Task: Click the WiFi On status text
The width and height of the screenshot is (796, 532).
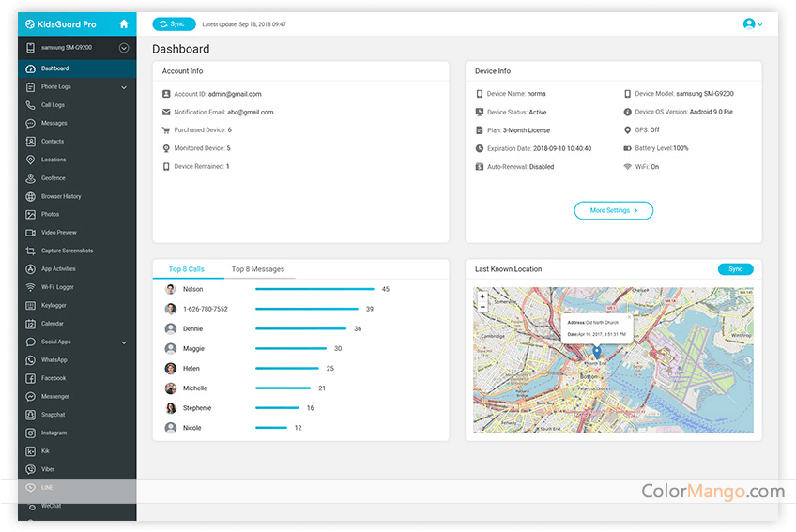Action: tap(647, 167)
